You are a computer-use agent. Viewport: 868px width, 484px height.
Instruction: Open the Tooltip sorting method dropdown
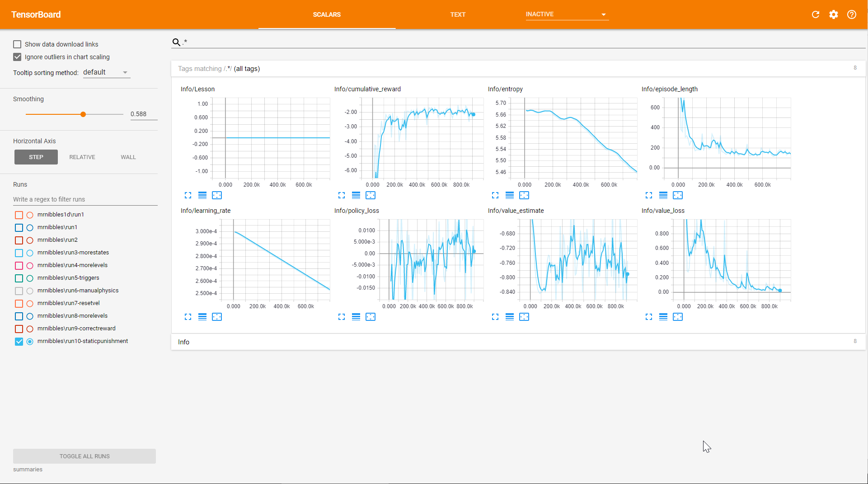(106, 72)
